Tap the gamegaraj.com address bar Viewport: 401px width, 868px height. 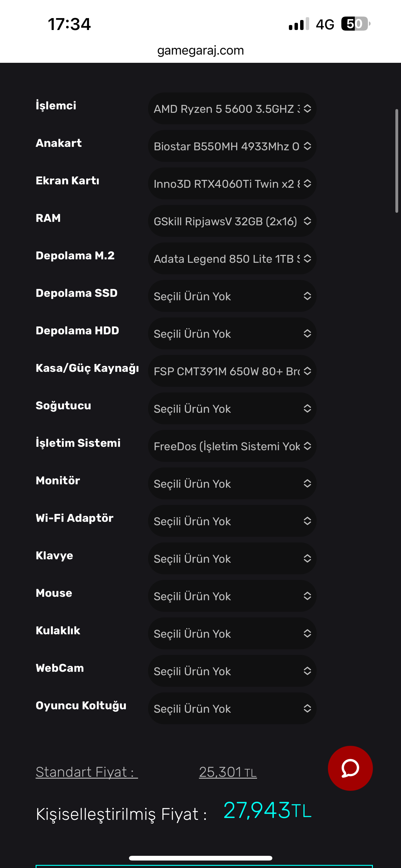(200, 50)
